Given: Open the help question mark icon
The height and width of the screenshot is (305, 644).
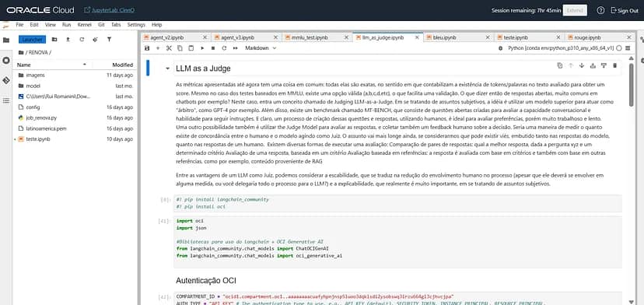Looking at the screenshot, I should coord(600,10).
